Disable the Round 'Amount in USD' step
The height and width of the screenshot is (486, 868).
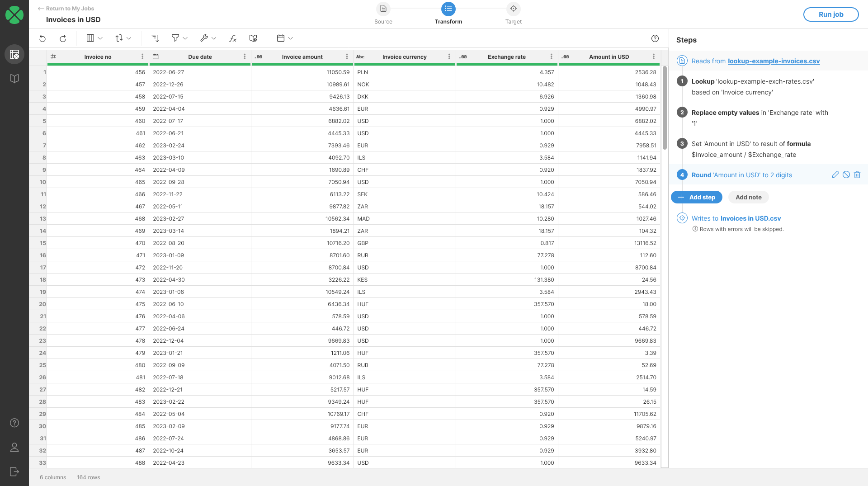[x=846, y=175]
